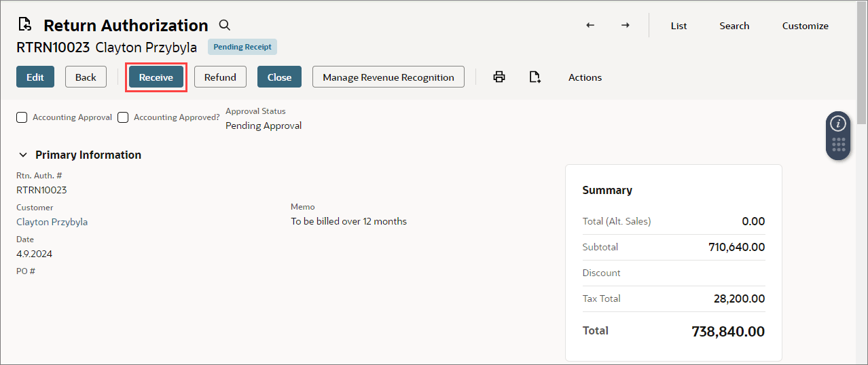Viewport: 868px width, 365px height.
Task: Open the List view
Action: click(679, 26)
